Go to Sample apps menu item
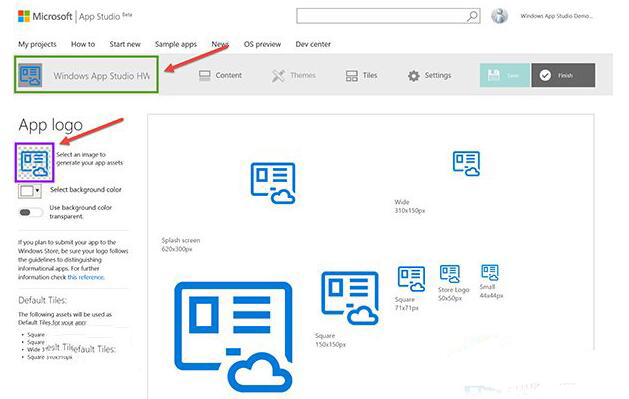629x399 pixels. coord(176,44)
